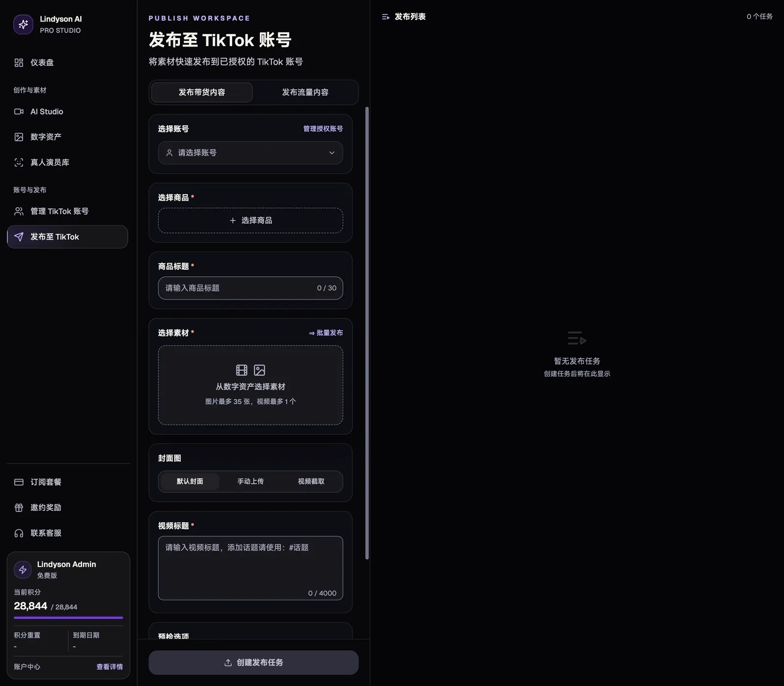
Task: Click the 0 个任务 counter text
Action: tap(759, 17)
